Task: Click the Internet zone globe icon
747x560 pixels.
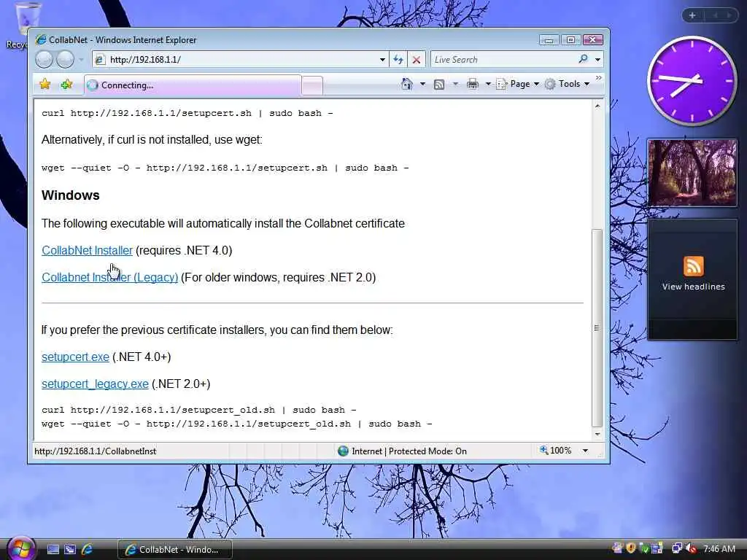Action: pos(343,451)
